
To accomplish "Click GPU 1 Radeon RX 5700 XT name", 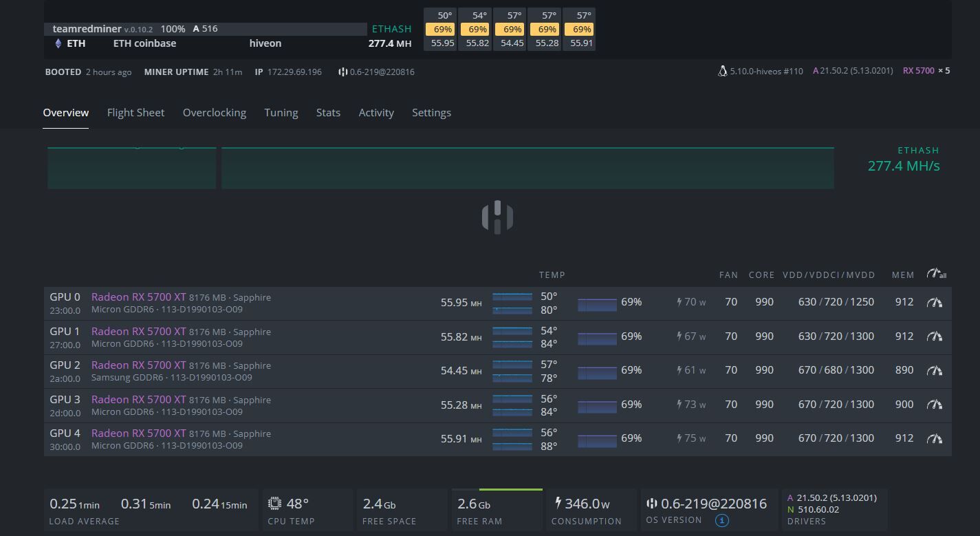I will 139,332.
